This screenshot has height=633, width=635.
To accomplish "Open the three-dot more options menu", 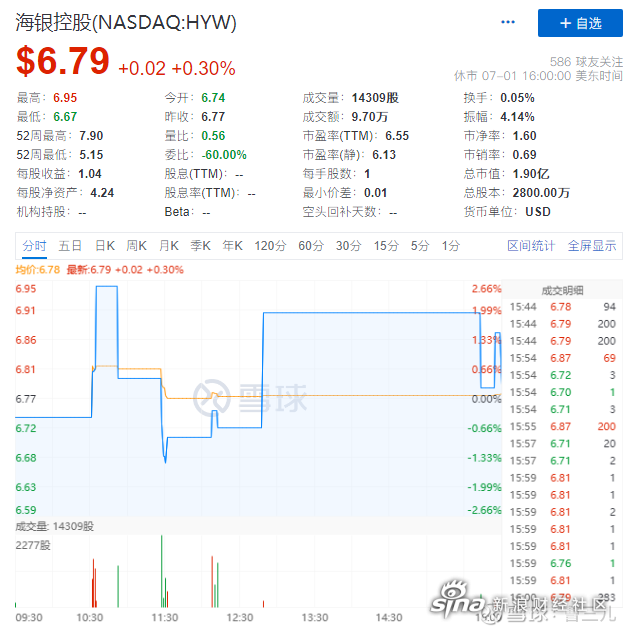I will coord(507,22).
